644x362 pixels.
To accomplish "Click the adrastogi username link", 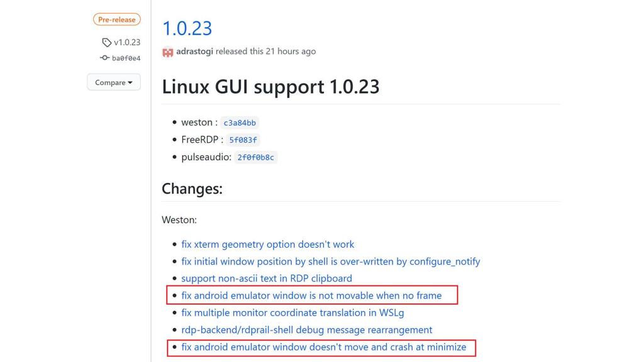I will tap(196, 51).
